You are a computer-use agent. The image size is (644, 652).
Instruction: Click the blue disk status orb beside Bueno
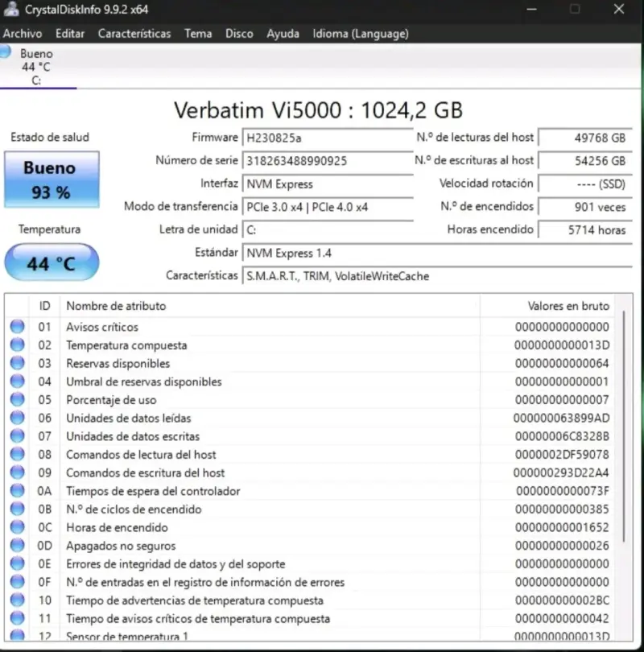pos(5,52)
